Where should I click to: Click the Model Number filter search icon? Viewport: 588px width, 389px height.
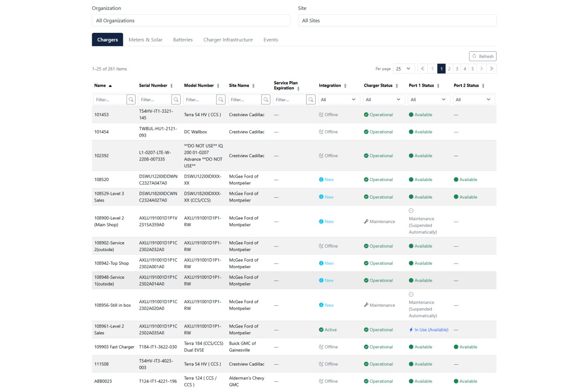click(221, 99)
